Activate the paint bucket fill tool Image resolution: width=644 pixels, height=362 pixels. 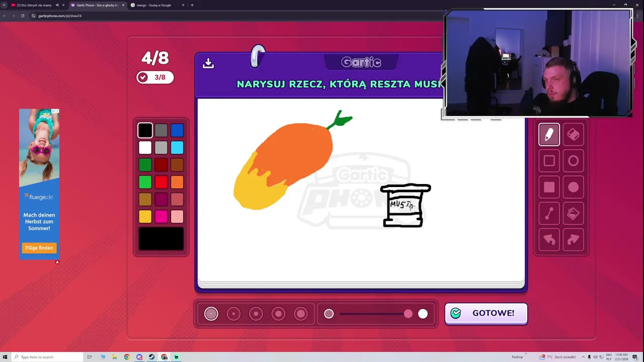click(573, 214)
